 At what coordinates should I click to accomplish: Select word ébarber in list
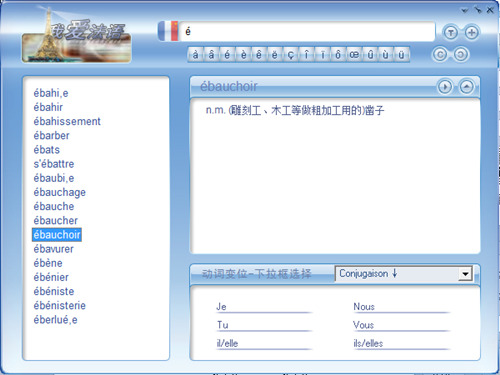point(51,136)
